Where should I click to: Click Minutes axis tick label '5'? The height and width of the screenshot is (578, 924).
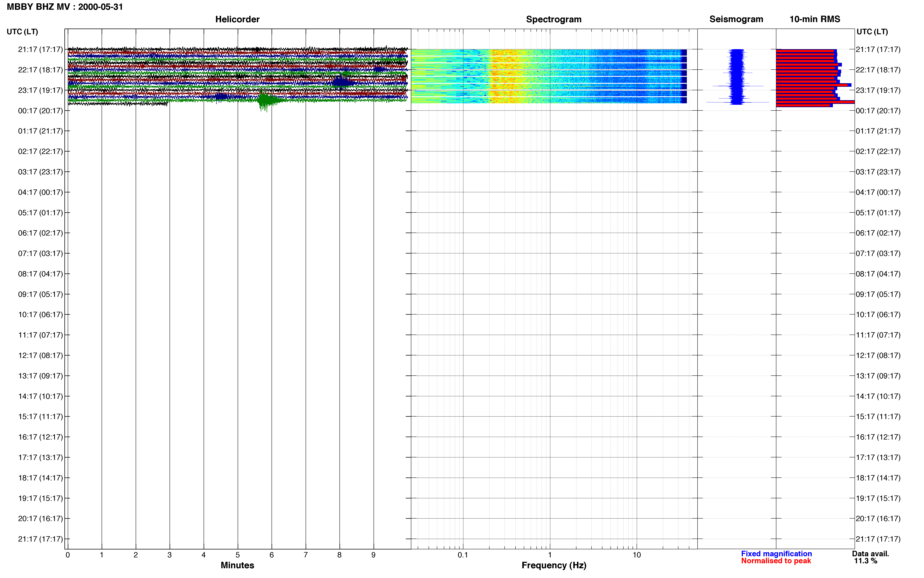(238, 555)
